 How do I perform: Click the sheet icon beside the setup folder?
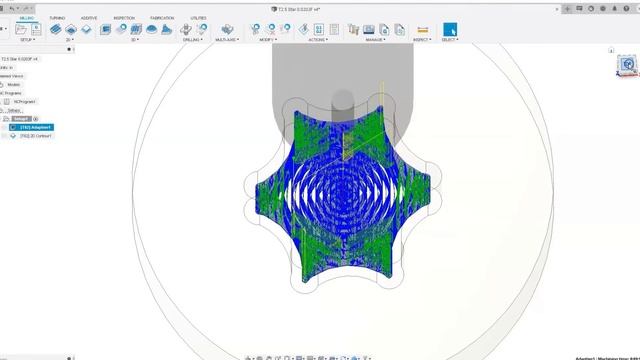36,29
